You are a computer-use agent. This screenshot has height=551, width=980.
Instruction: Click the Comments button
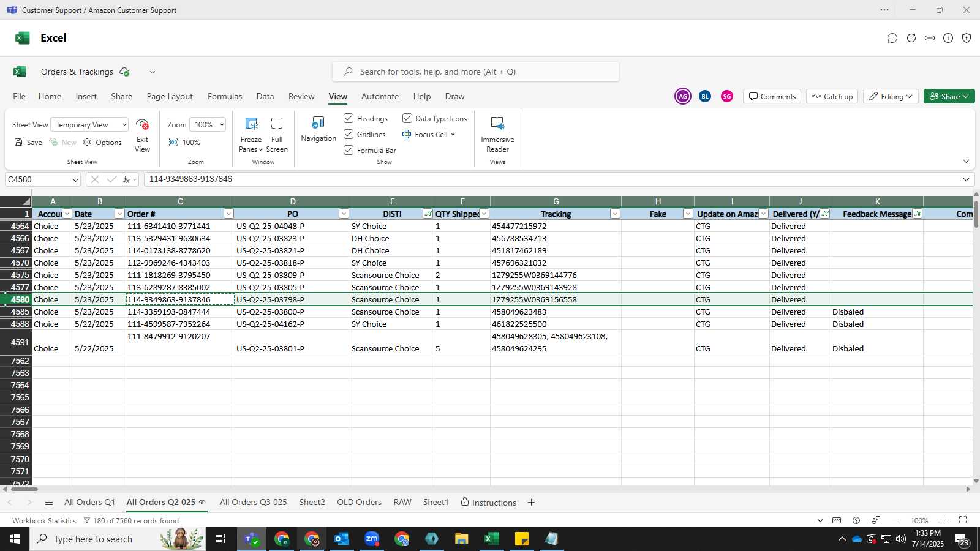772,97
